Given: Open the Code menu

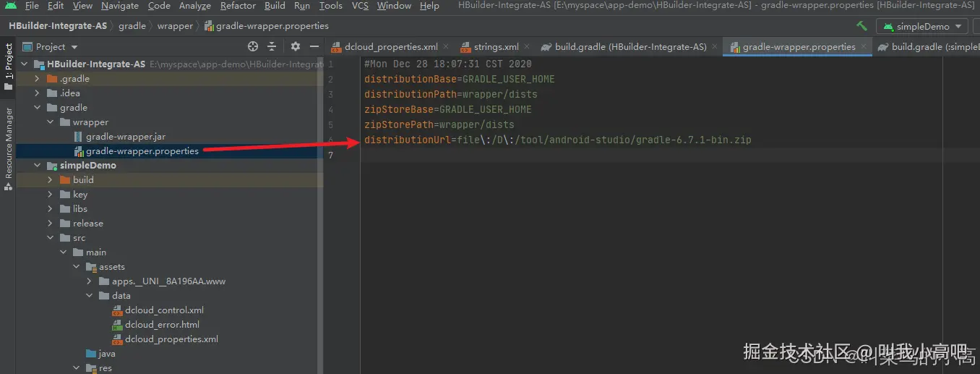Looking at the screenshot, I should coord(159,6).
